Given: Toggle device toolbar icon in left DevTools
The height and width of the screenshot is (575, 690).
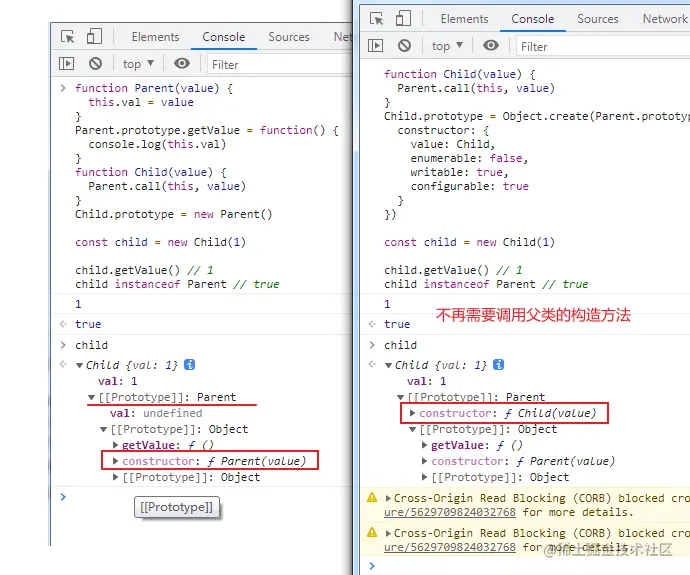Looking at the screenshot, I should click(x=94, y=37).
